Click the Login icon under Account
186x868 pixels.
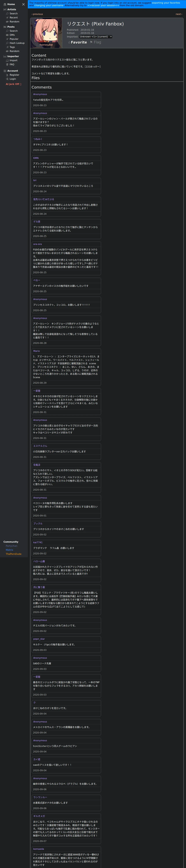coord(7,79)
